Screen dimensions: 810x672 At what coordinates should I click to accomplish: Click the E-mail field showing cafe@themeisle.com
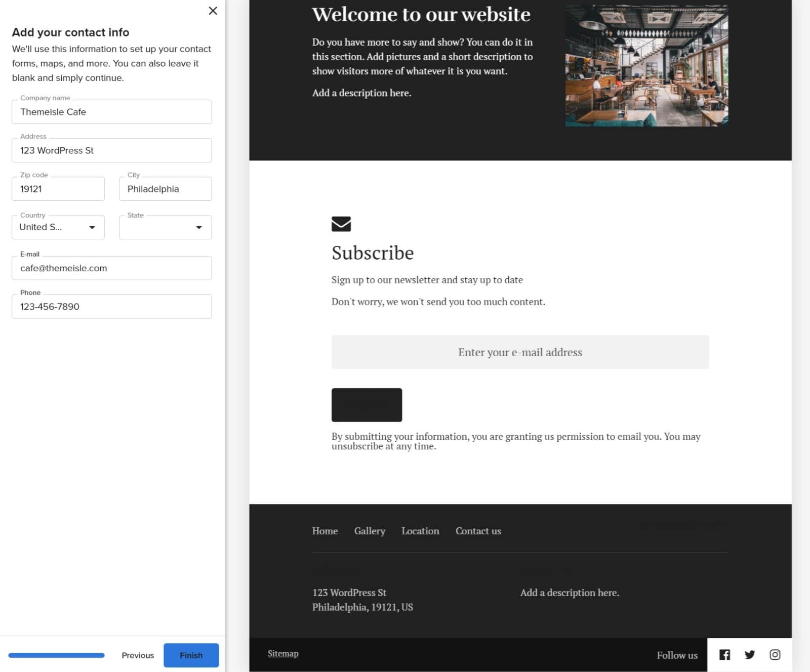tap(111, 268)
